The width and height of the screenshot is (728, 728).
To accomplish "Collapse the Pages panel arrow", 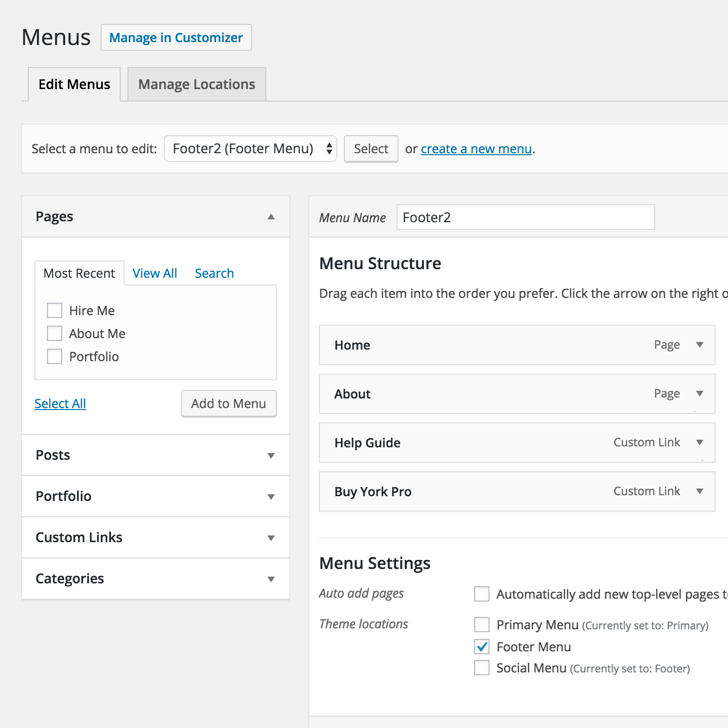I will coord(271,217).
